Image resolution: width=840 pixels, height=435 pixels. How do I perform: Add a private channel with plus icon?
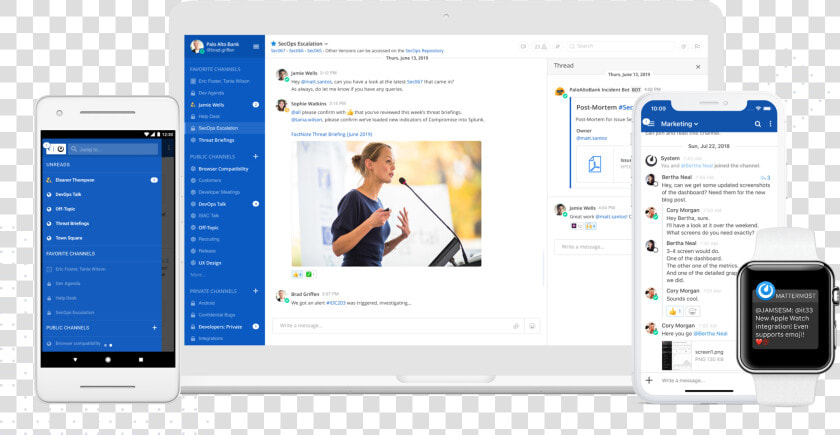coord(256,291)
